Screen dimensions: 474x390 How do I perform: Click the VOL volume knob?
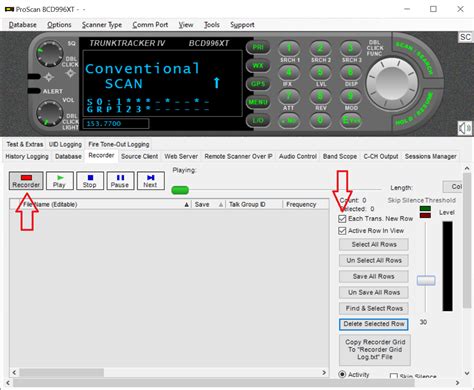(49, 113)
